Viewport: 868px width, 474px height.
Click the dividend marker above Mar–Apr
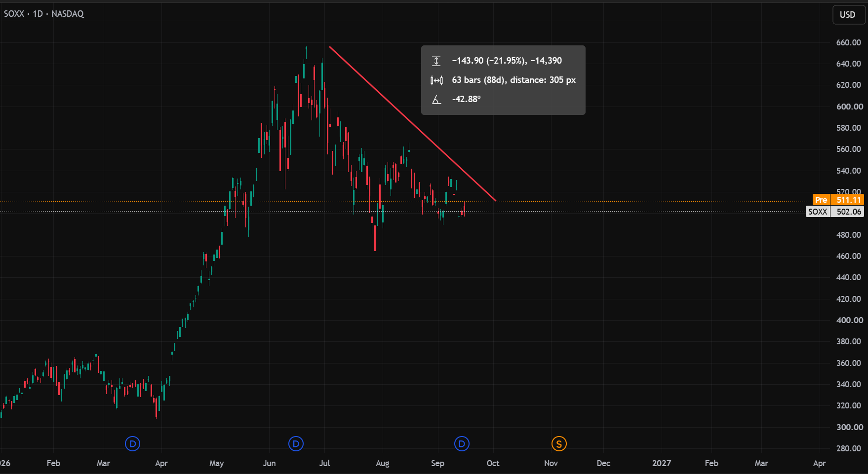pos(132,444)
